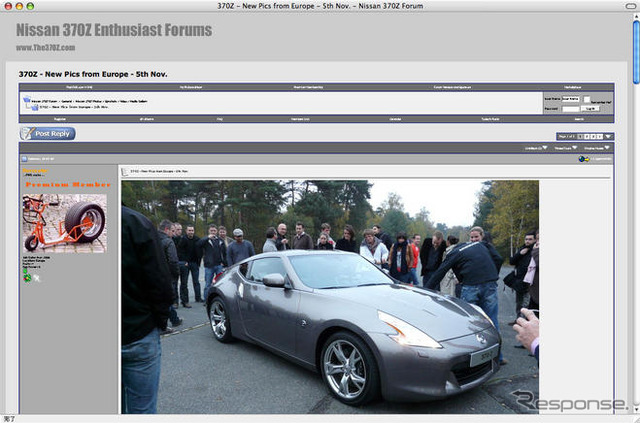The height and width of the screenshot is (423, 640).
Task: Expand the LinkBack dropdown menu
Action: (x=536, y=148)
